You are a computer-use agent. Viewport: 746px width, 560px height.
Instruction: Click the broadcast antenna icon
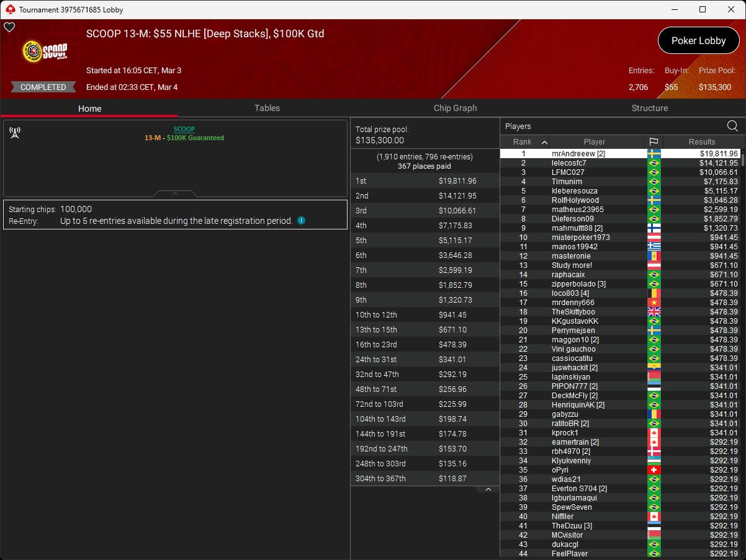(x=15, y=133)
